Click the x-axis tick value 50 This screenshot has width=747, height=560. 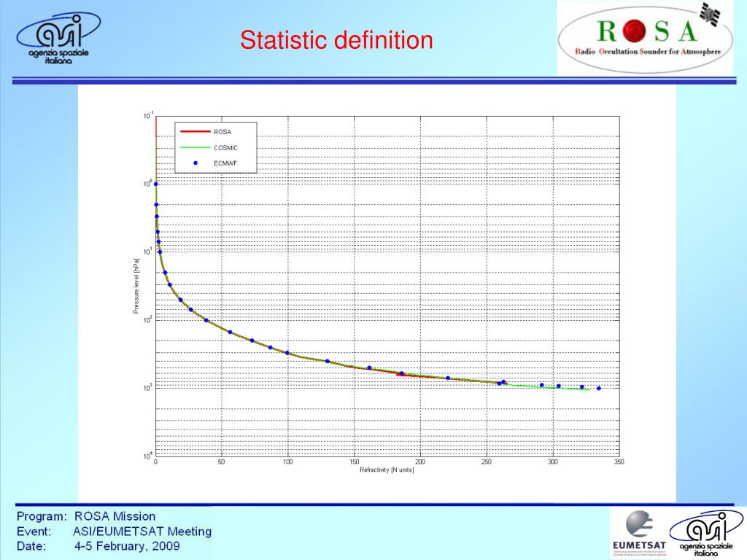point(222,462)
